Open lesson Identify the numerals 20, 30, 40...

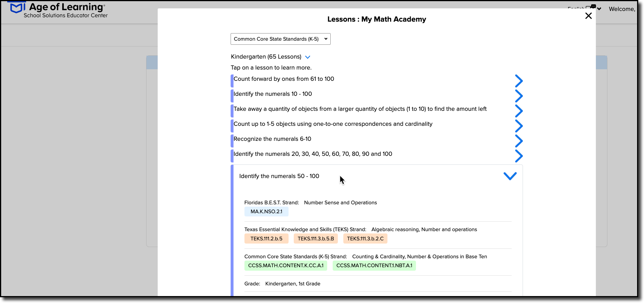click(313, 154)
